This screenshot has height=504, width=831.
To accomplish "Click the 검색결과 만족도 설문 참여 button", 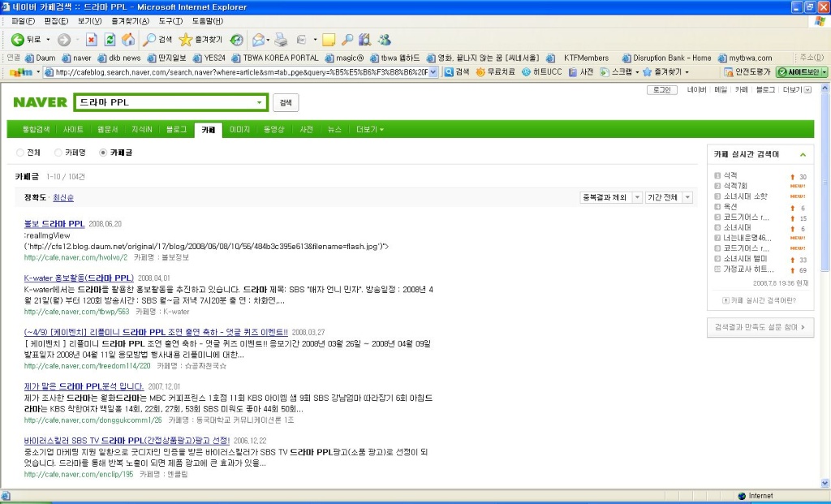I will (x=760, y=328).
